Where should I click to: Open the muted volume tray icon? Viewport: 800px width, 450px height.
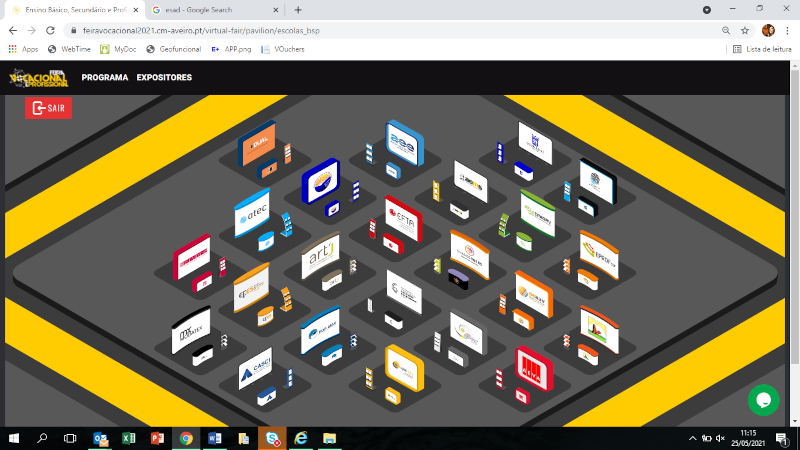tap(720, 438)
